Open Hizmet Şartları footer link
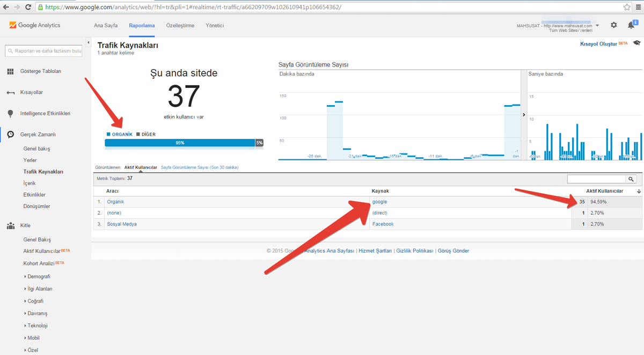 (x=375, y=250)
